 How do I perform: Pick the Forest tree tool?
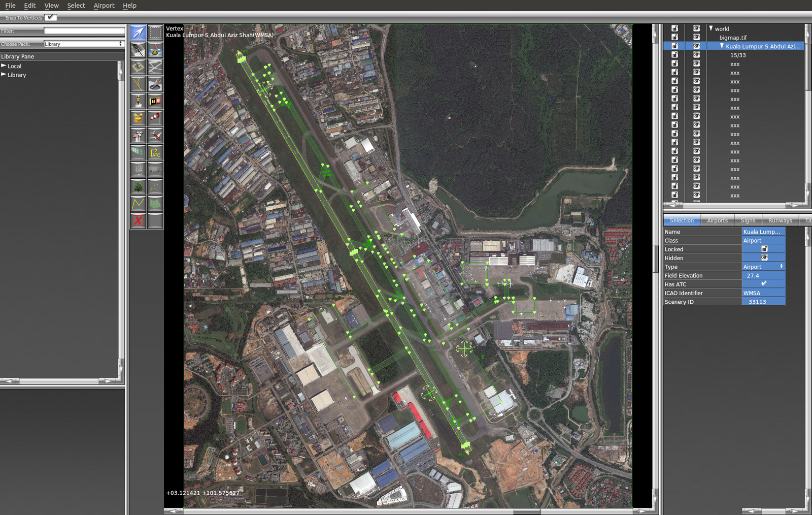[x=138, y=187]
